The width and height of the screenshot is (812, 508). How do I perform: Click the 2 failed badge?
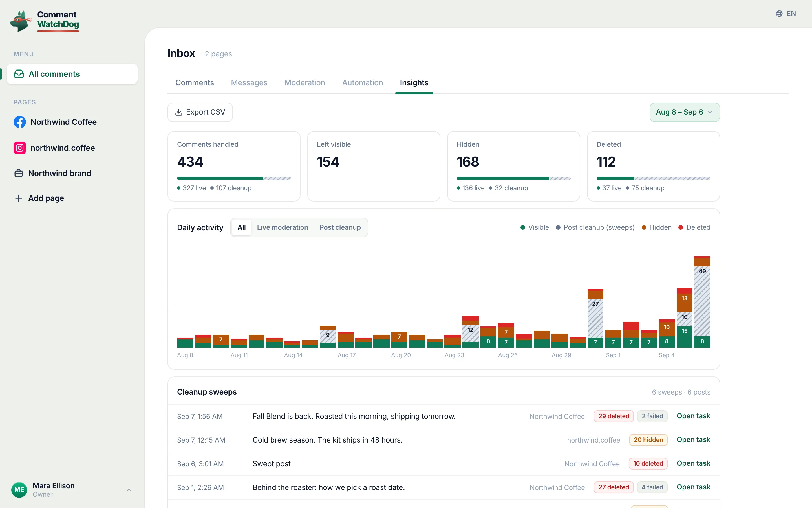[x=652, y=416]
